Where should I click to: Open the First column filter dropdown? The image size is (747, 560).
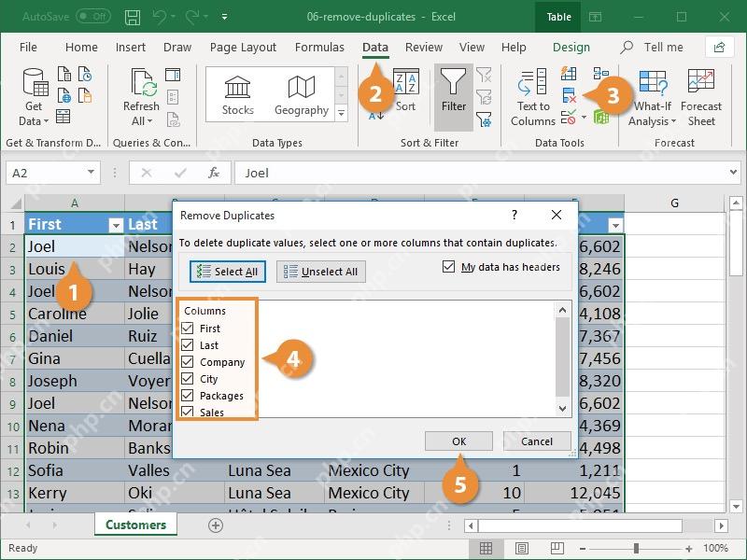116,225
